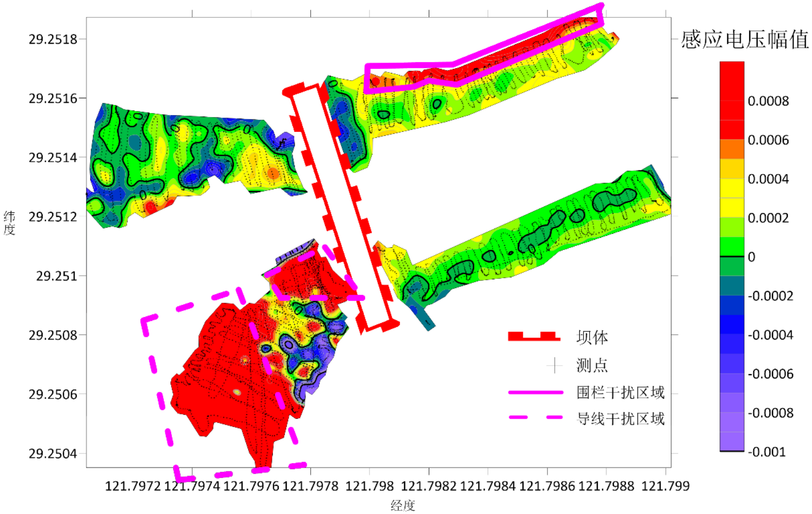
Task: Click the 0.0008 colorbar tick label
Action: point(768,101)
